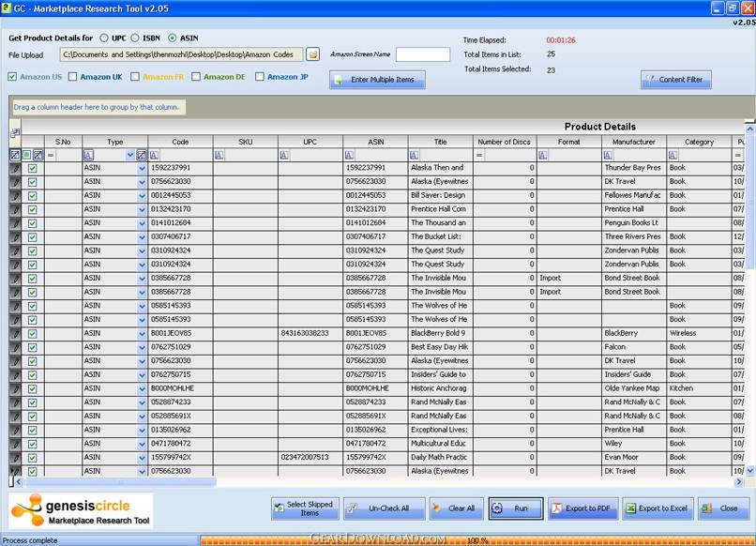The height and width of the screenshot is (546, 756).
Task: Click the ASIN column filter condition icon
Action: pos(349,155)
